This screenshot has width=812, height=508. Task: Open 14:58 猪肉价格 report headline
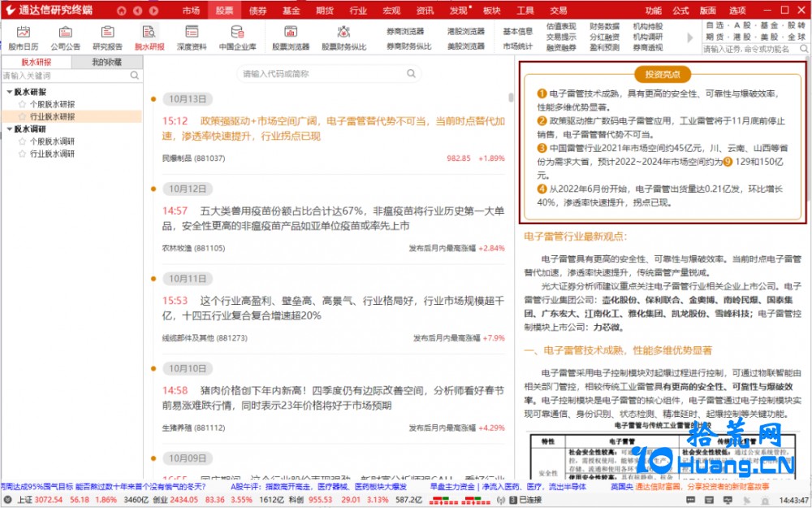click(334, 397)
